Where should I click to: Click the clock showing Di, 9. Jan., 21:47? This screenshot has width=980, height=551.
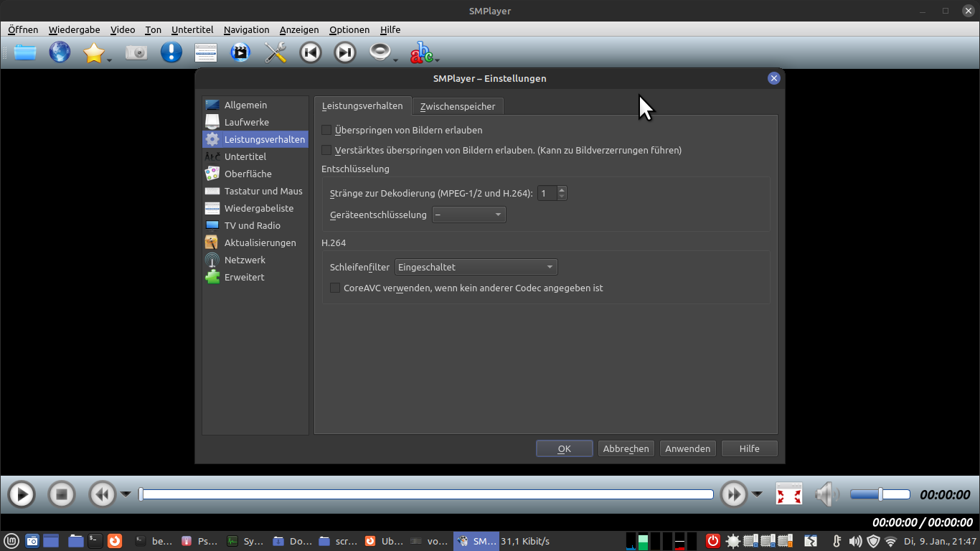coord(941,541)
